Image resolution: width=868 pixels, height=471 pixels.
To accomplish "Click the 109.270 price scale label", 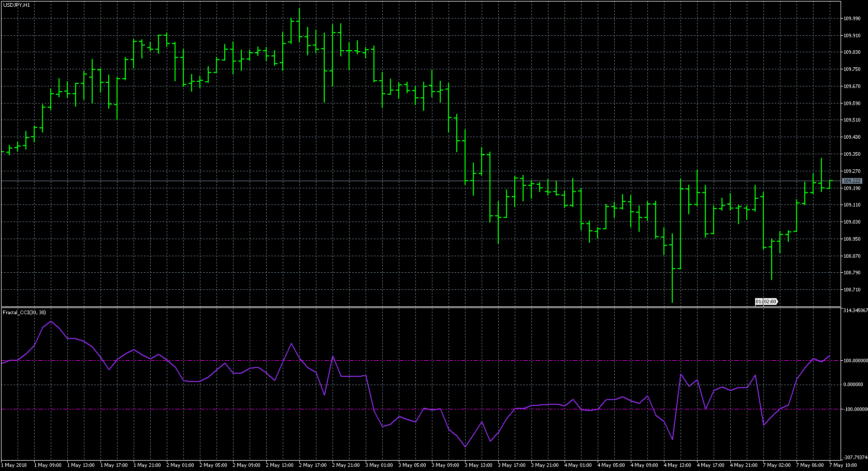I will (852, 171).
